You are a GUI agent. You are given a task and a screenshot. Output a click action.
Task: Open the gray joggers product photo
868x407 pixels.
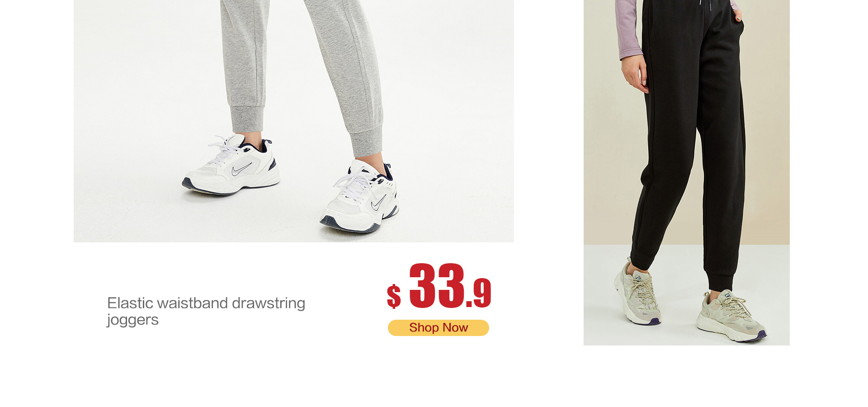coord(294,121)
